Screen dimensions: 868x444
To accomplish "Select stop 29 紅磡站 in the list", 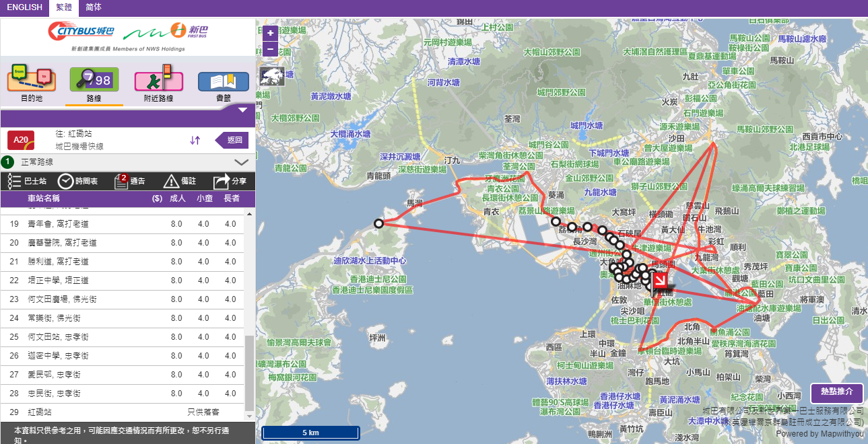I will [x=40, y=412].
